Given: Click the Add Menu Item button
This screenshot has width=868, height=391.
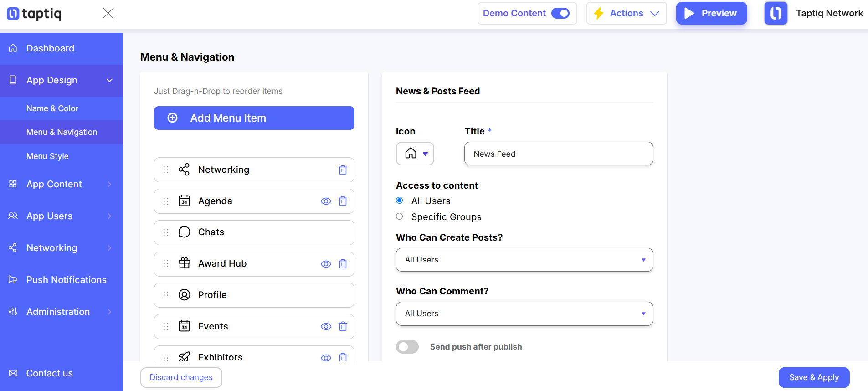Looking at the screenshot, I should coord(254,118).
